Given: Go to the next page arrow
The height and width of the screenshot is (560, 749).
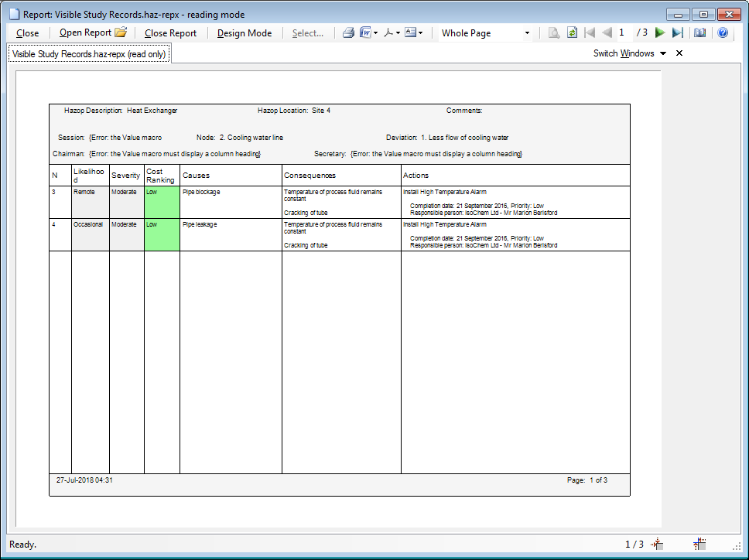Looking at the screenshot, I should pyautogui.click(x=660, y=33).
